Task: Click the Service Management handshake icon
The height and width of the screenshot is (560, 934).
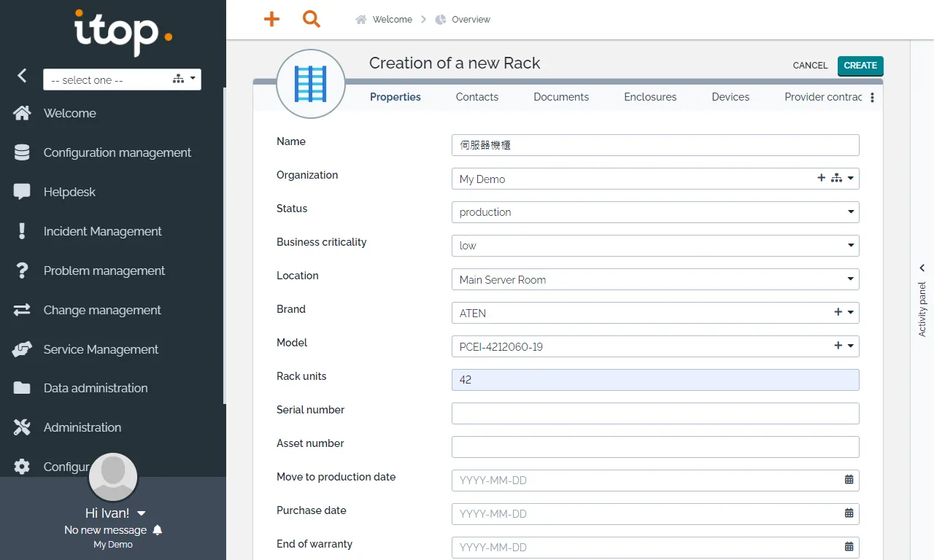Action: 22,349
